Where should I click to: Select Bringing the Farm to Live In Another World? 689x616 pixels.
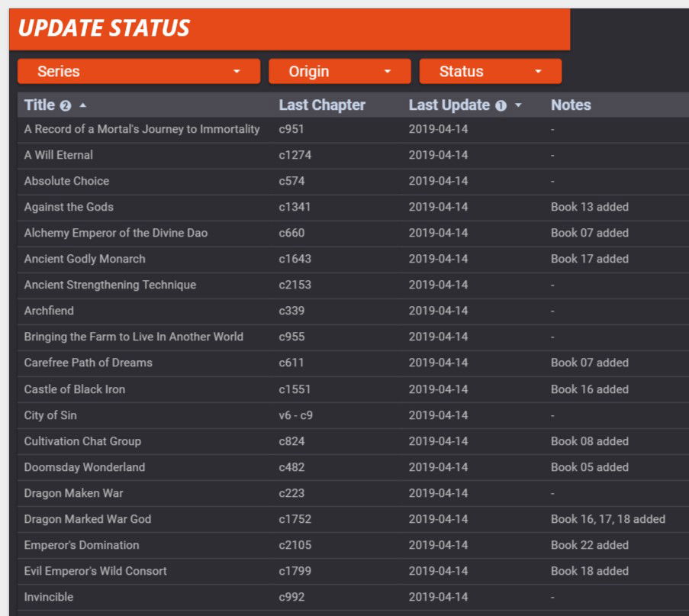(134, 337)
